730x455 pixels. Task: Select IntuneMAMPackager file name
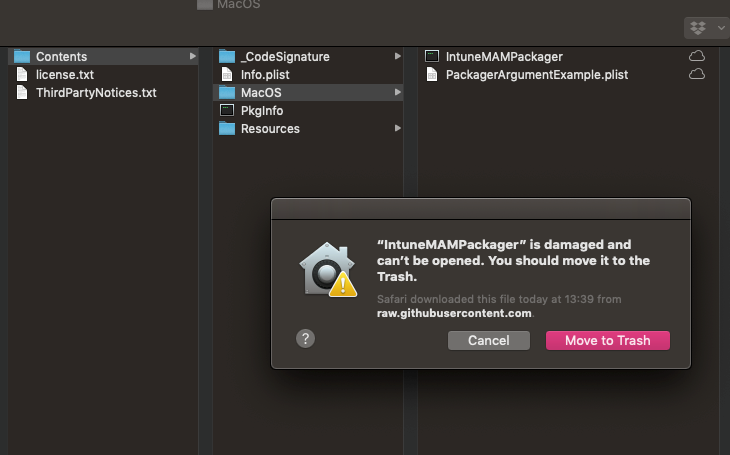click(x=504, y=56)
